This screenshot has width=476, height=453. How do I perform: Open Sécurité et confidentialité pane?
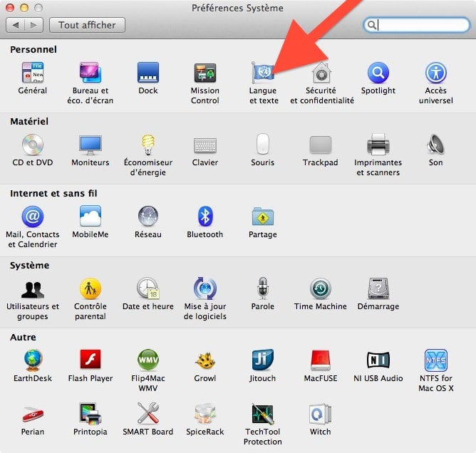point(321,73)
